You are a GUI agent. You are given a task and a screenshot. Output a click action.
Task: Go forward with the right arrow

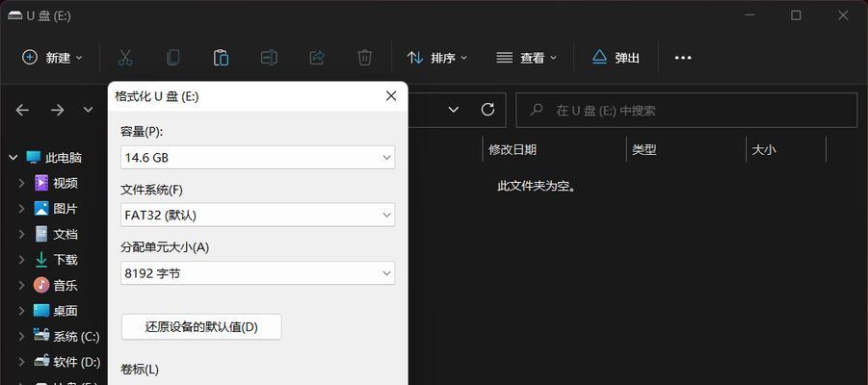pyautogui.click(x=57, y=110)
